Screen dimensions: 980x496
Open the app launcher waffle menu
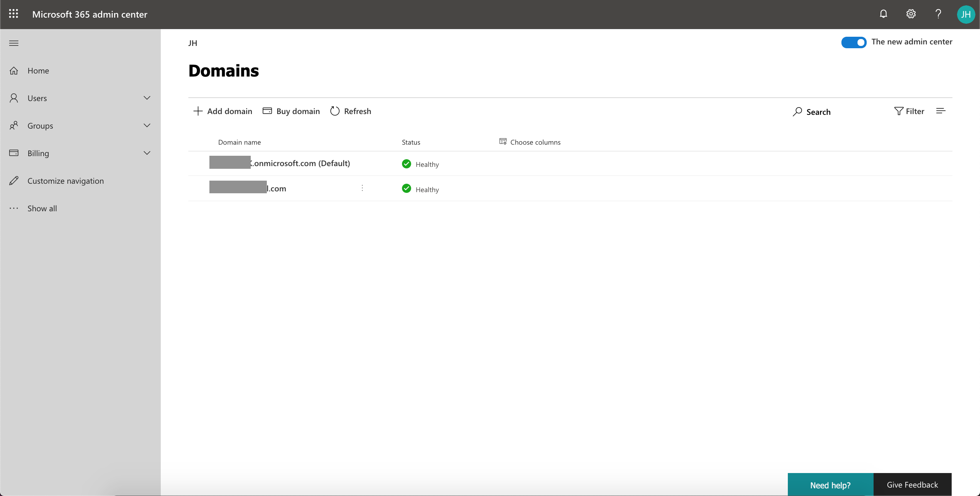click(x=13, y=14)
